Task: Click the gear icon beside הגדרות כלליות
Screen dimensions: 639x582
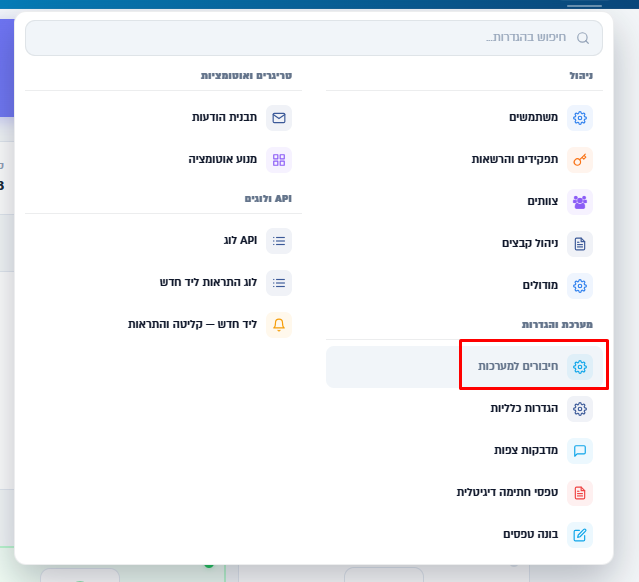Action: pyautogui.click(x=580, y=409)
